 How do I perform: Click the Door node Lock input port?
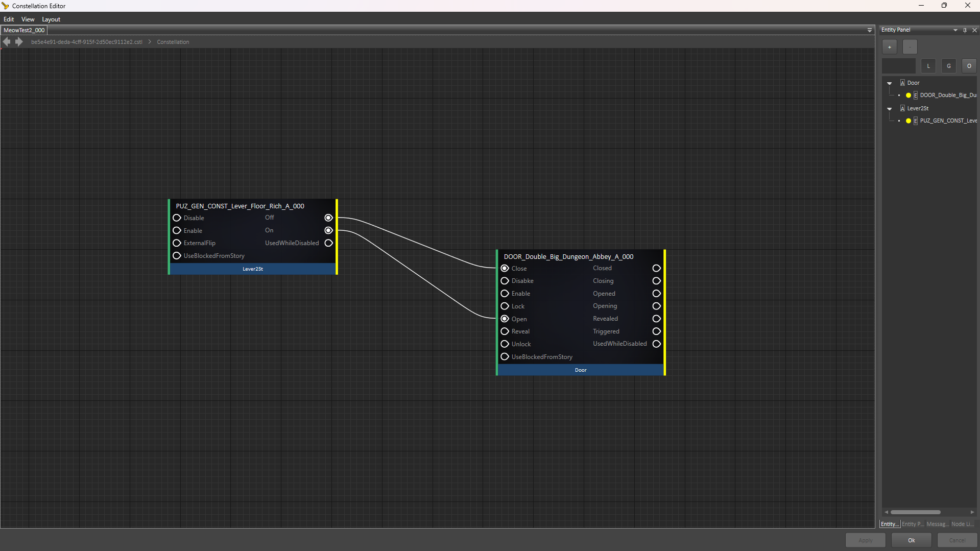[x=505, y=306]
